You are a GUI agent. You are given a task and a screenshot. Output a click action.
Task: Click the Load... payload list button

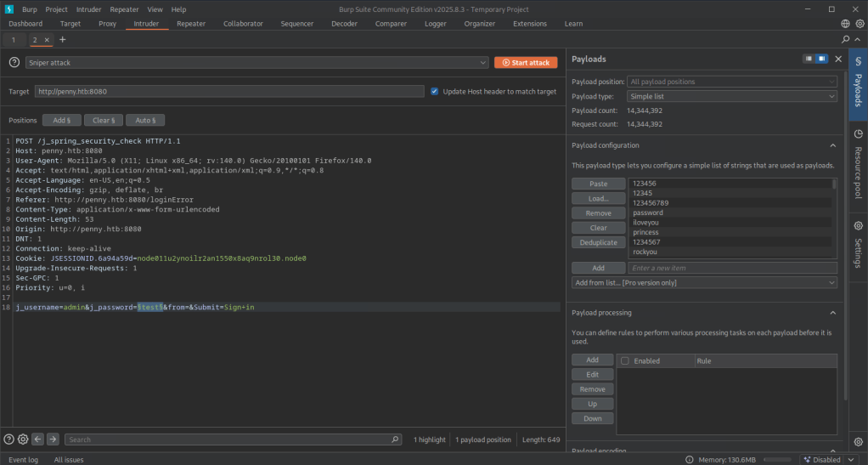pyautogui.click(x=598, y=198)
